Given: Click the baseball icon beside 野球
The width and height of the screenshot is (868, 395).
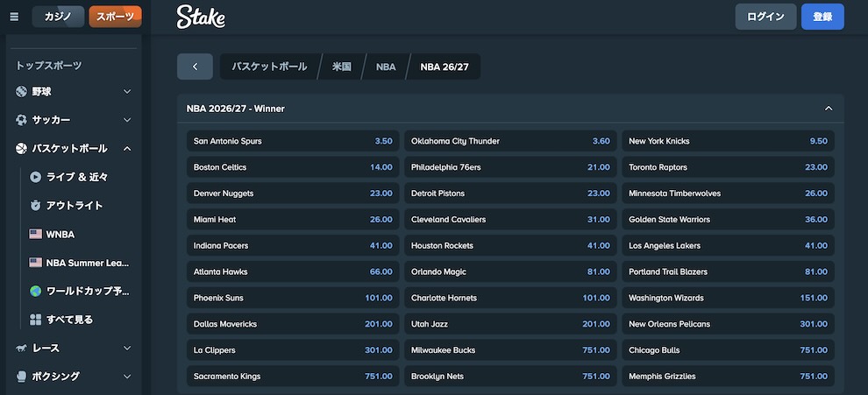Looking at the screenshot, I should click(x=22, y=91).
